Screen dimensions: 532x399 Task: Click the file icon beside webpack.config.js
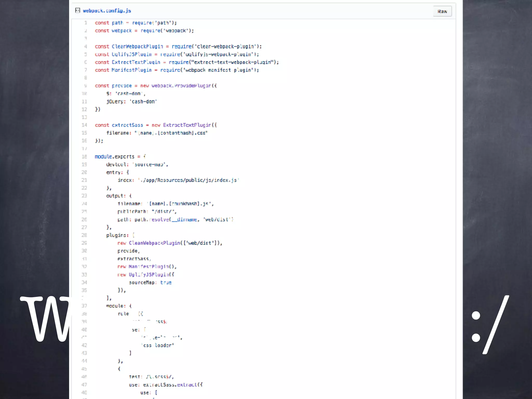pos(77,10)
